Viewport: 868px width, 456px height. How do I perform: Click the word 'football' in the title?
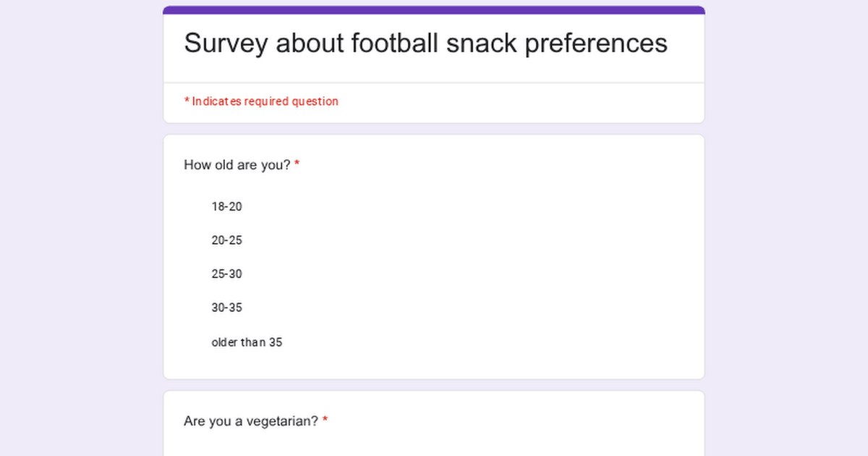pyautogui.click(x=395, y=43)
